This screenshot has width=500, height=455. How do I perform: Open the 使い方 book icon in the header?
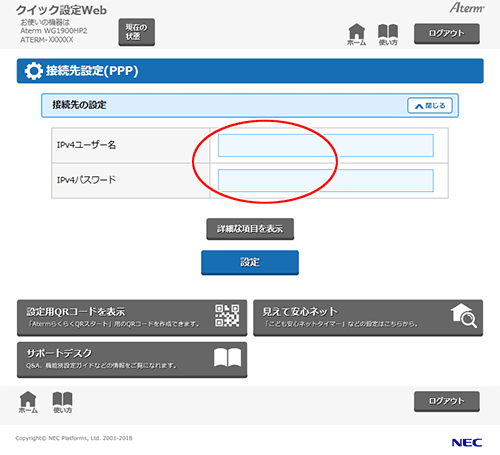388,35
